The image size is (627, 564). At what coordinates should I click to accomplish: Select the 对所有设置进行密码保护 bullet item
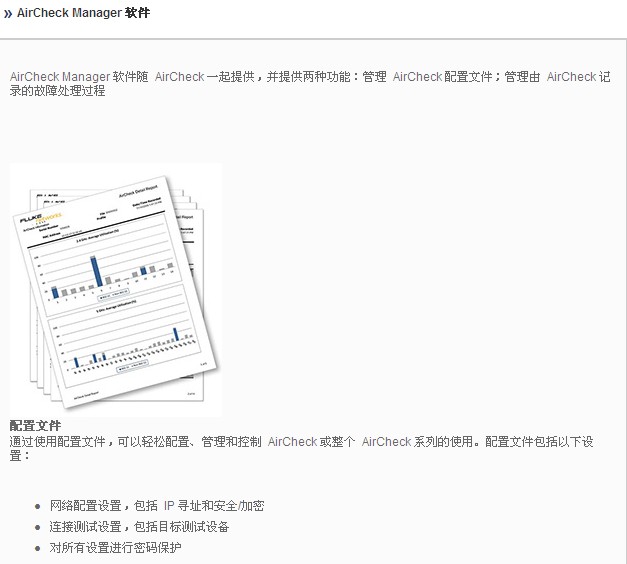tap(115, 548)
